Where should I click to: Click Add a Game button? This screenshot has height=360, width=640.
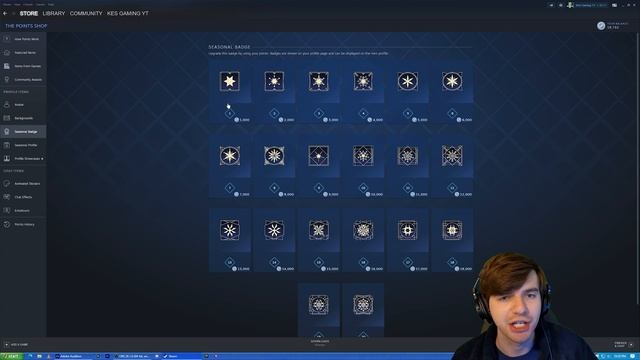pos(16,344)
